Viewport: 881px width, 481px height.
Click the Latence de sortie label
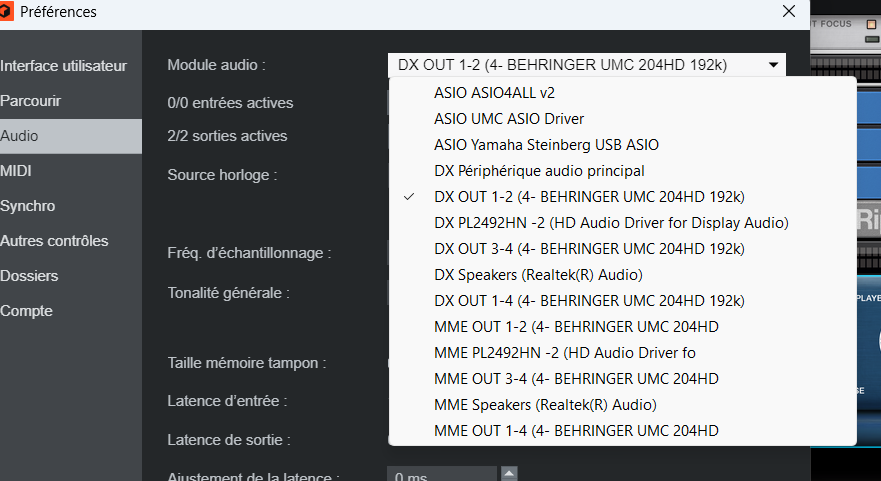[229, 440]
